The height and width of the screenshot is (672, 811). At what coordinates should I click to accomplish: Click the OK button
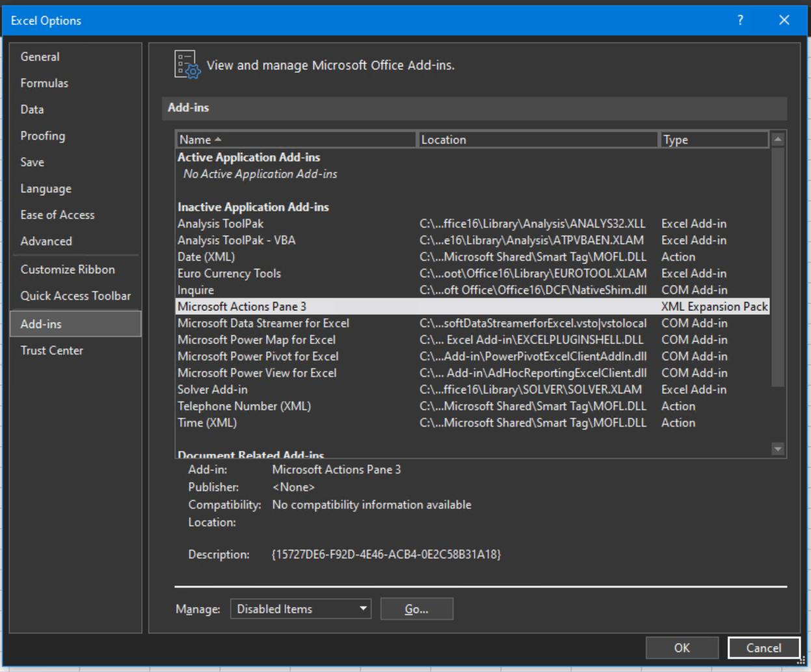click(682, 648)
